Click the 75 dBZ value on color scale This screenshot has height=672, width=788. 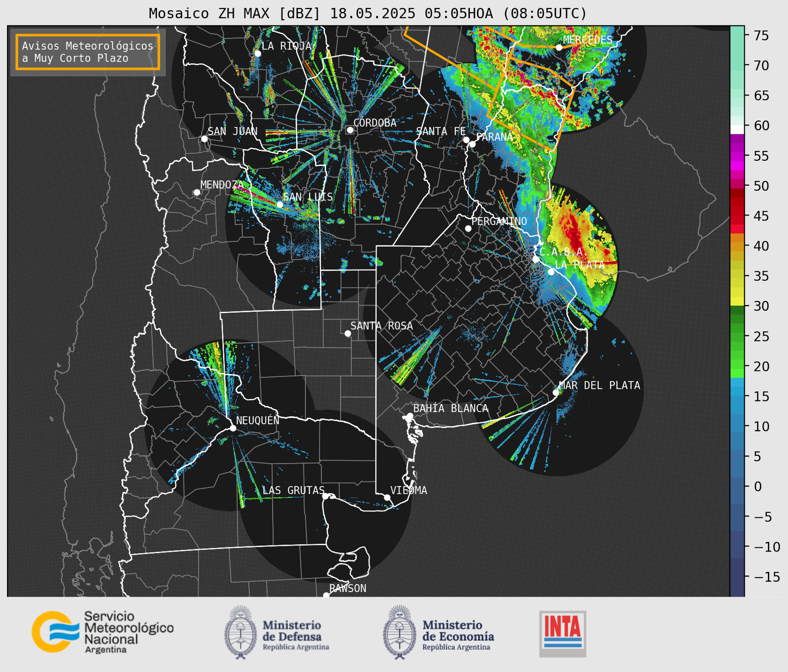(x=760, y=36)
